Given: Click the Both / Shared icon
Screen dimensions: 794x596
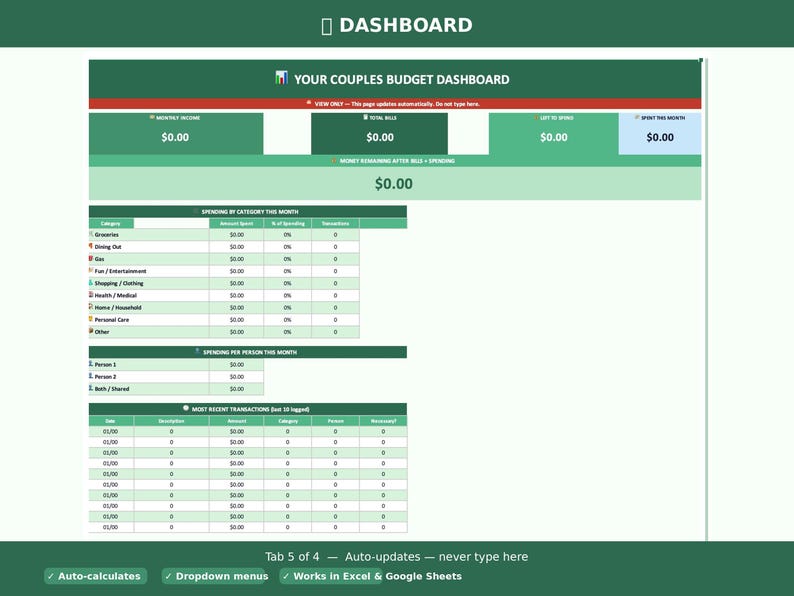Looking at the screenshot, I should [x=91, y=388].
